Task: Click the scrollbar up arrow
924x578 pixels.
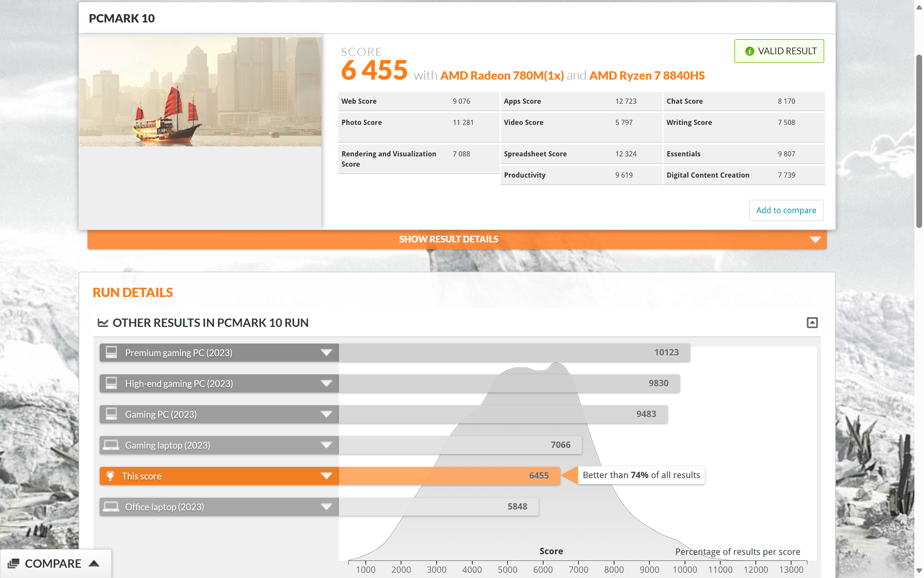Action: click(x=919, y=7)
